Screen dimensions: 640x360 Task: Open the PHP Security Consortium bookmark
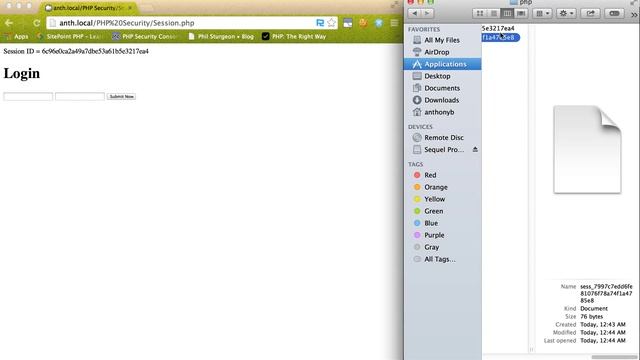click(x=144, y=36)
